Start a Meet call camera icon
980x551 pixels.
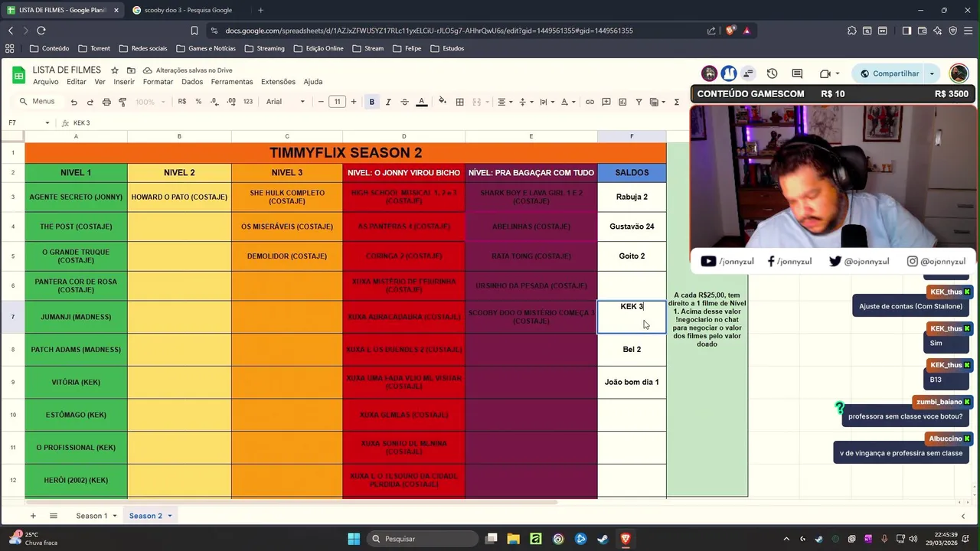(x=825, y=73)
